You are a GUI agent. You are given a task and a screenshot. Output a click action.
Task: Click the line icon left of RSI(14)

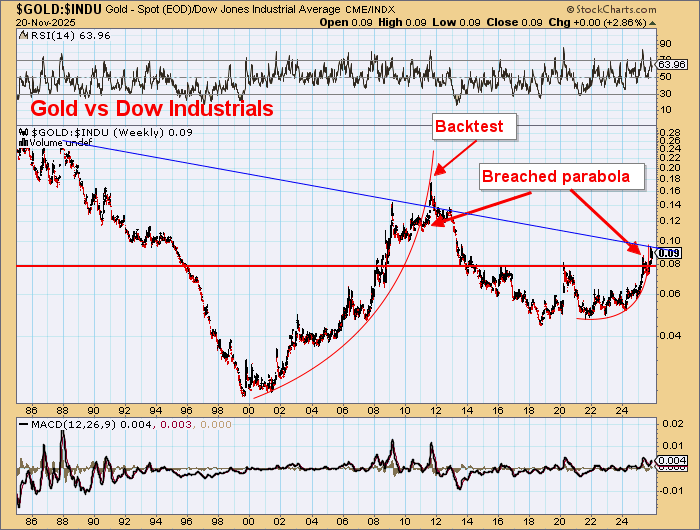point(24,36)
